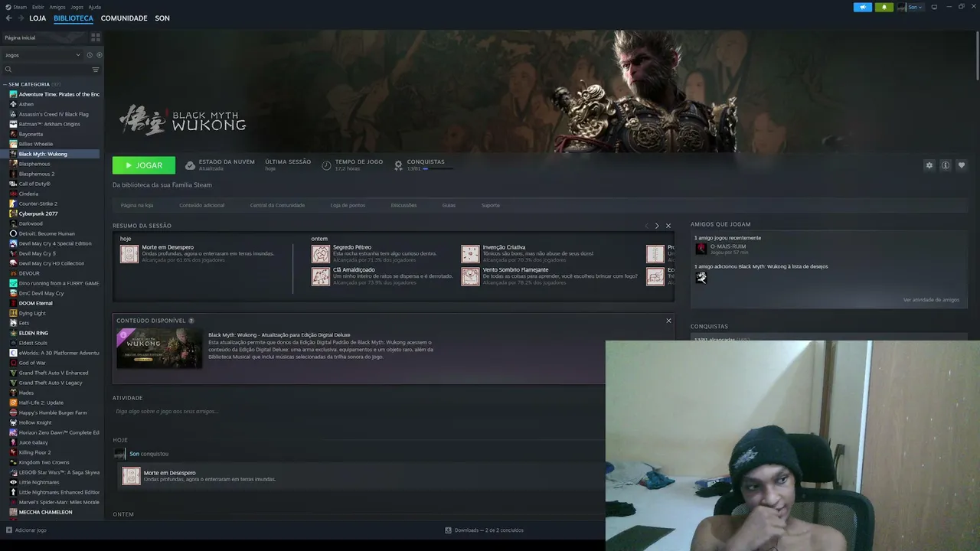Click the user avatar in title bar
The height and width of the screenshot is (551, 980).
coord(902,7)
